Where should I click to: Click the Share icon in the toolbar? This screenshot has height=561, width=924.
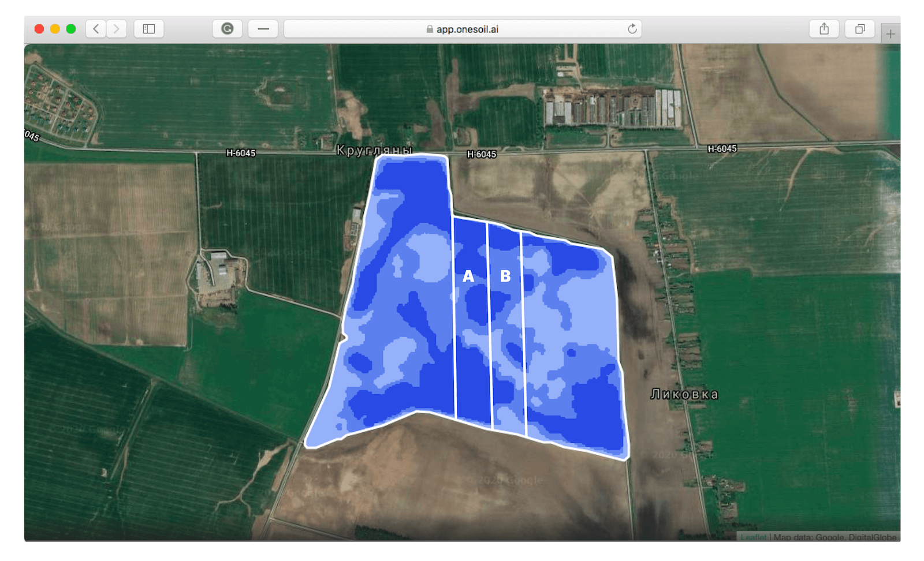pyautogui.click(x=824, y=28)
